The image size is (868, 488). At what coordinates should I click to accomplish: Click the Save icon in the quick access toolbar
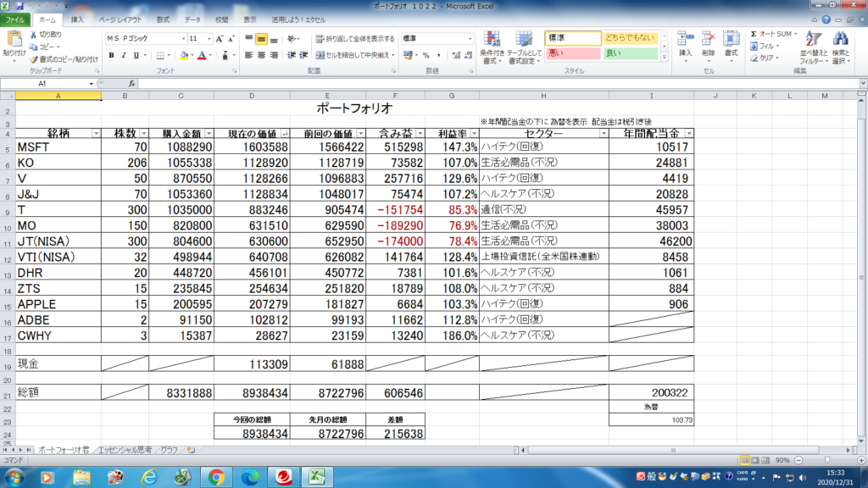tap(19, 6)
